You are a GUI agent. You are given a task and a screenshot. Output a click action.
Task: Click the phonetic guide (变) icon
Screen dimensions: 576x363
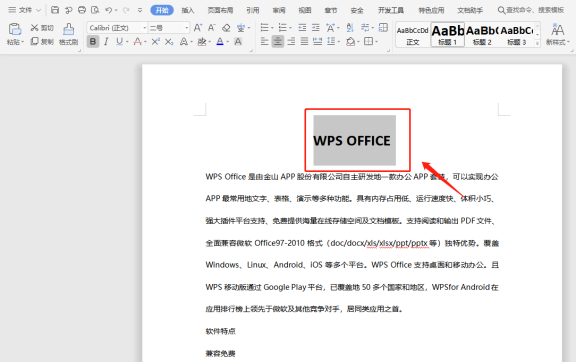tap(241, 28)
